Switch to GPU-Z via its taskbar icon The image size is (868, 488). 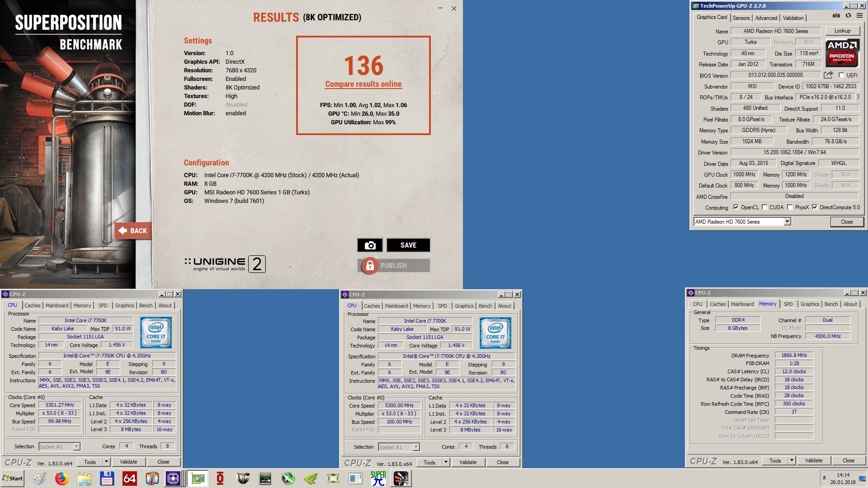pyautogui.click(x=198, y=479)
